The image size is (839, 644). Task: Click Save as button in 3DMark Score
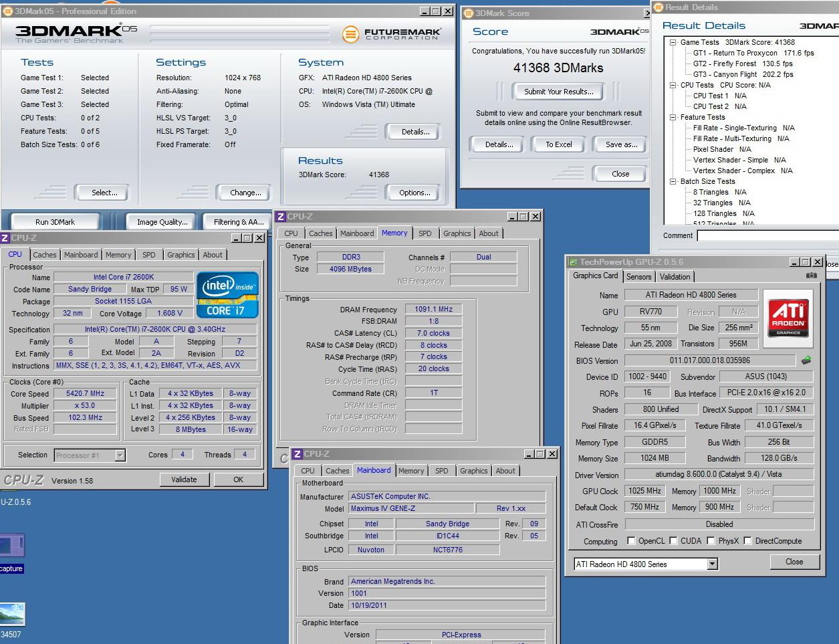(x=621, y=144)
